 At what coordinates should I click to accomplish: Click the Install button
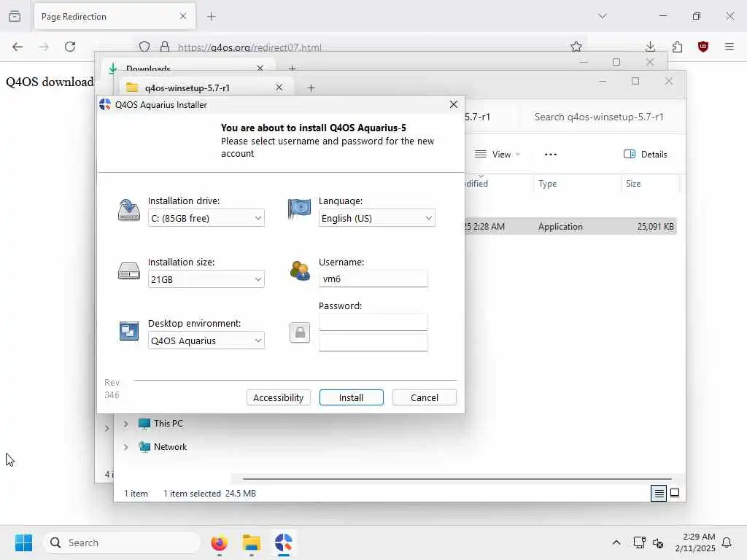(351, 397)
